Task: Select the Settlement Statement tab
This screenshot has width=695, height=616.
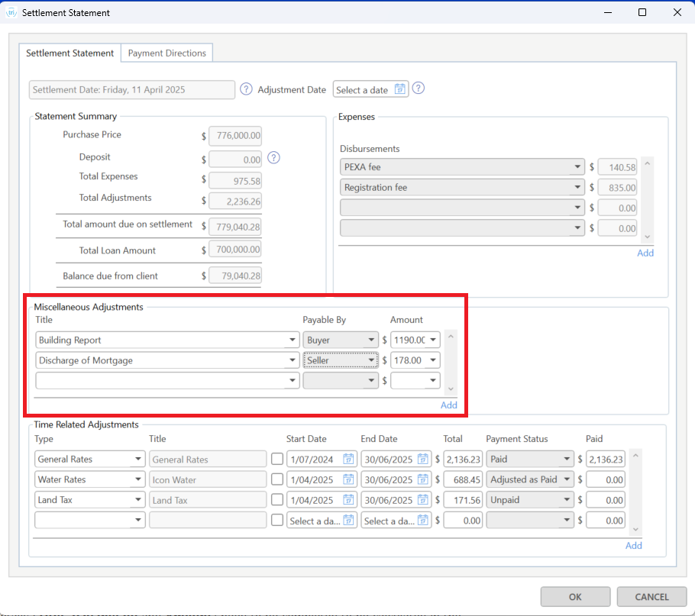Action: coord(69,53)
